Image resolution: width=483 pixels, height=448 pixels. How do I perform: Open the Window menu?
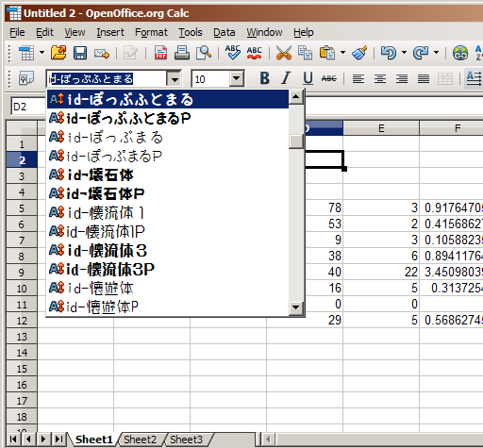pos(264,32)
